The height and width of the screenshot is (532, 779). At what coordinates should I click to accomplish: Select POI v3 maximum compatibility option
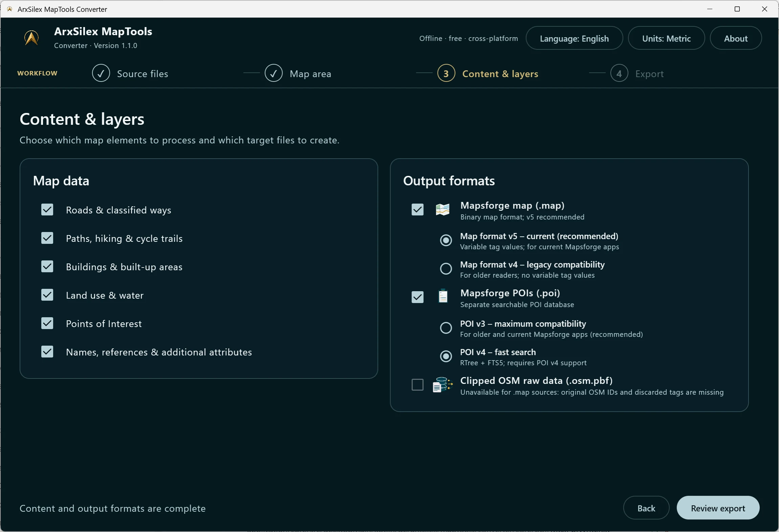coord(446,328)
